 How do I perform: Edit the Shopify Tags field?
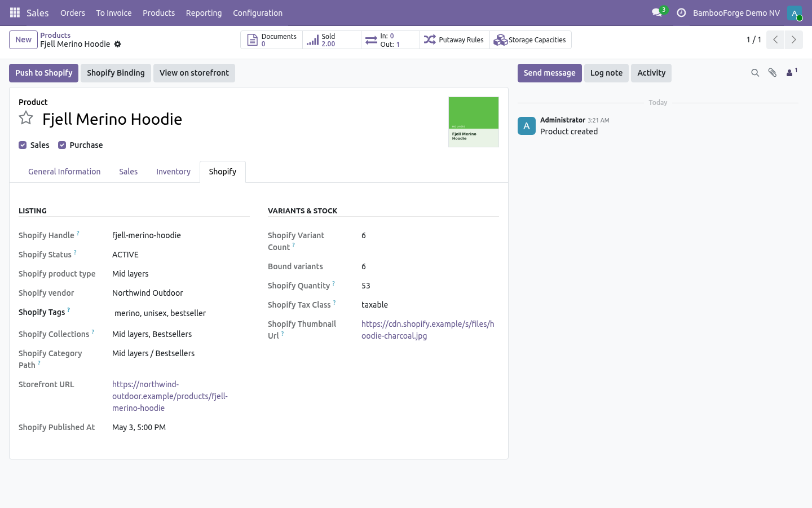click(180, 313)
